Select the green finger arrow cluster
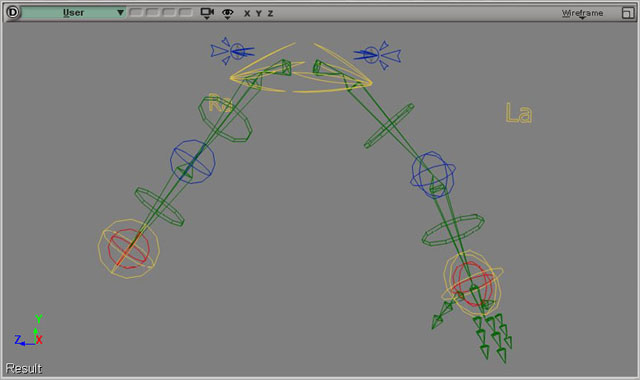The image size is (640, 380). 493,337
